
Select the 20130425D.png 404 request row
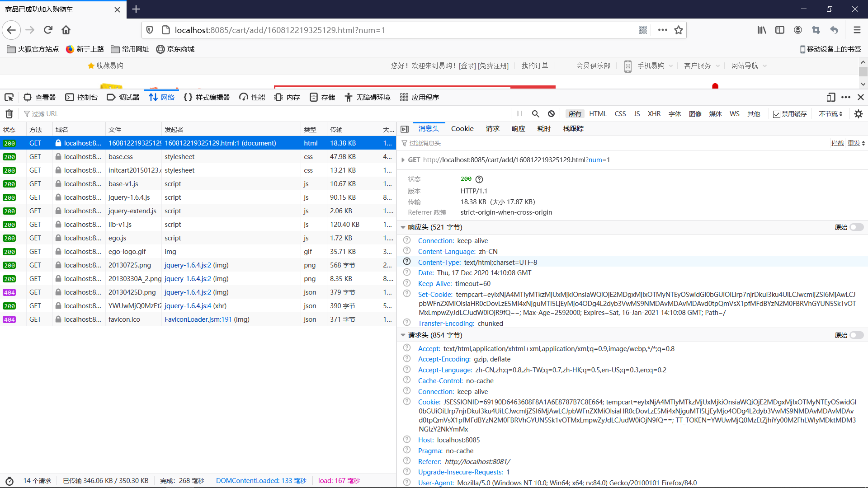point(198,292)
